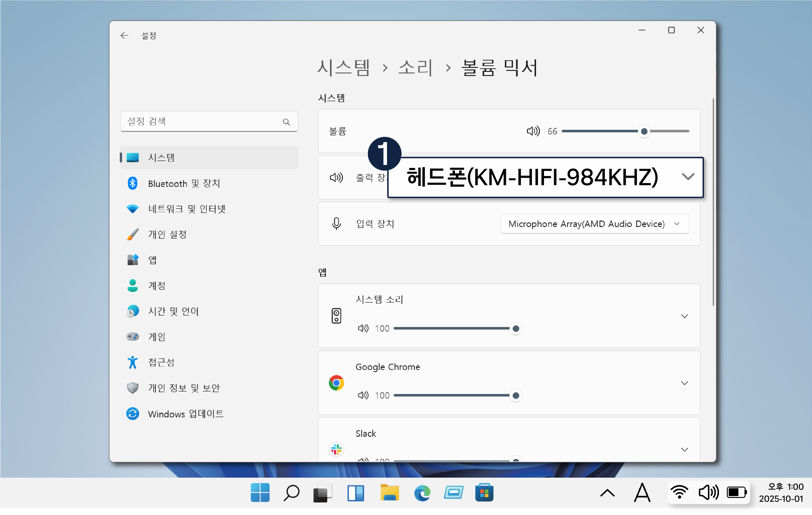The image size is (812, 515).
Task: Open the headphone output device dropdown
Action: click(x=545, y=177)
